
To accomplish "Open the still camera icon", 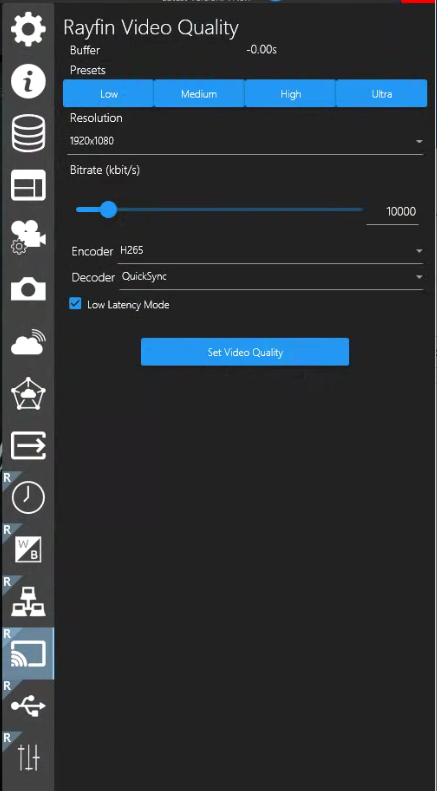I will 28,289.
